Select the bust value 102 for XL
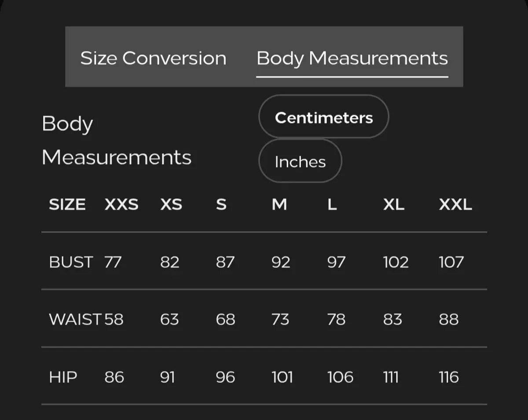Image resolution: width=528 pixels, height=420 pixels. click(x=396, y=262)
